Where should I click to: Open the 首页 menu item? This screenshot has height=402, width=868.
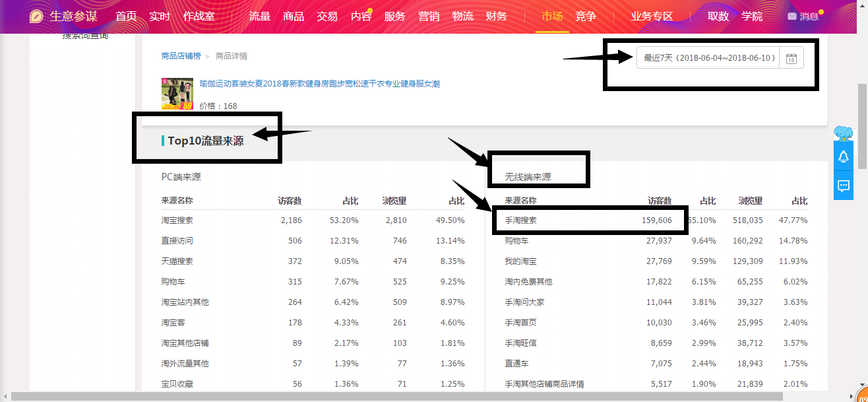pos(126,17)
